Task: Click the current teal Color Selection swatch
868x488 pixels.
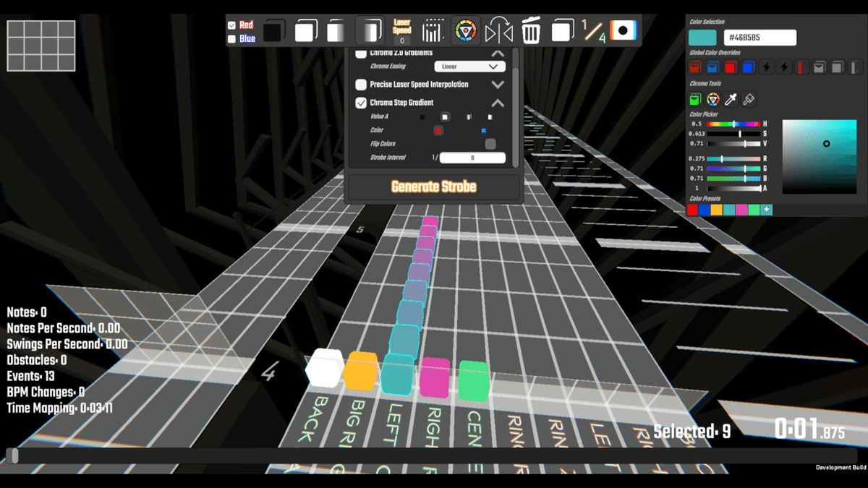Action: [x=703, y=38]
